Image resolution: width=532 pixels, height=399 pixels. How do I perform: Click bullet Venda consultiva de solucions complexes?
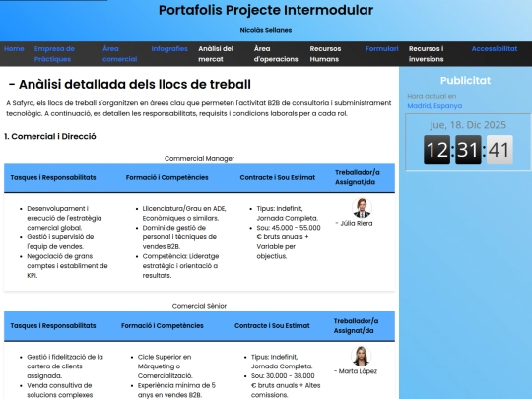60,390
